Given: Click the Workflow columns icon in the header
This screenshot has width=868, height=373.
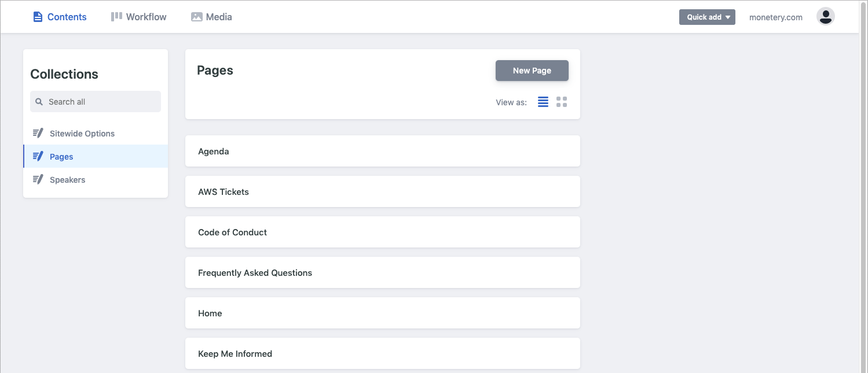Looking at the screenshot, I should 115,16.
